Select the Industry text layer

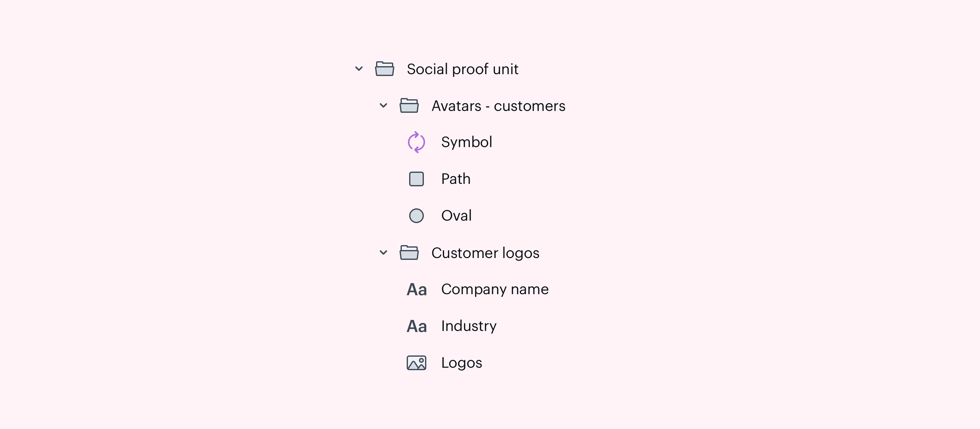pos(469,326)
